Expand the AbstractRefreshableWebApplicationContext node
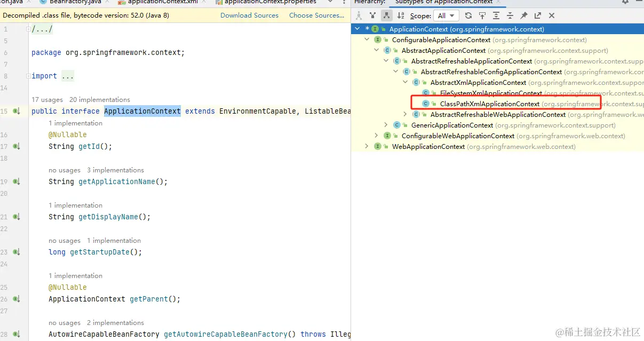The image size is (644, 341). 405,114
